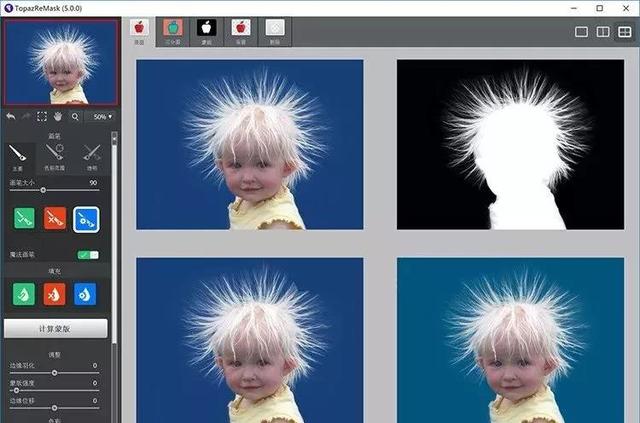The height and width of the screenshot is (423, 640).
Task: Open the primary brush tab
Action: click(x=20, y=155)
